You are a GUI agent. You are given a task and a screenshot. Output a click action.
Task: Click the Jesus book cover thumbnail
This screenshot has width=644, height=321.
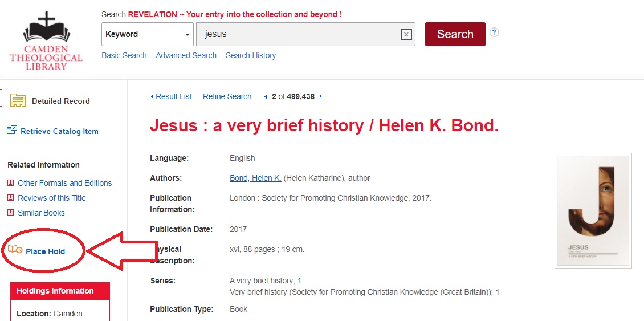(593, 210)
